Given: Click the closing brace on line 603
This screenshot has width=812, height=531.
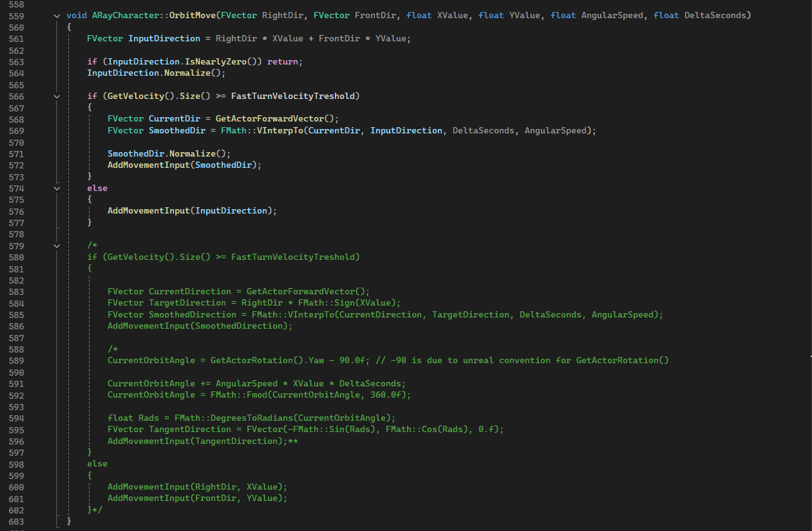Looking at the screenshot, I should point(69,522).
